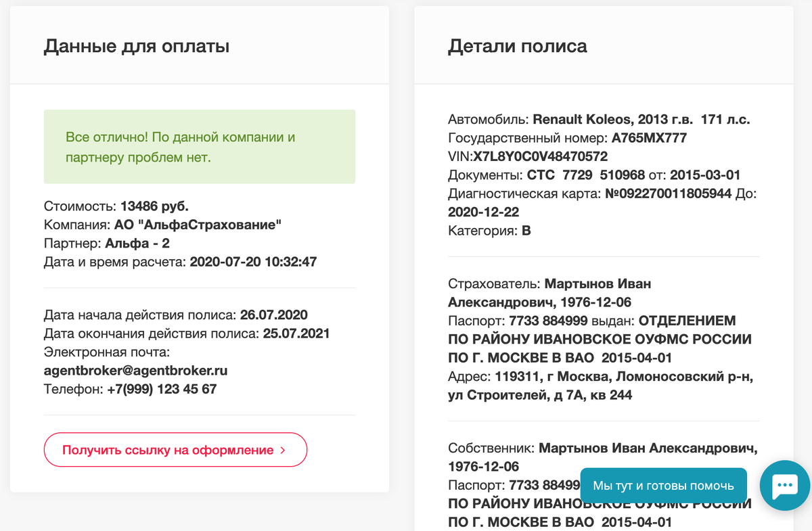Click the VIN value X7L8Y0C0V48470572
The image size is (812, 531).
coord(540,157)
